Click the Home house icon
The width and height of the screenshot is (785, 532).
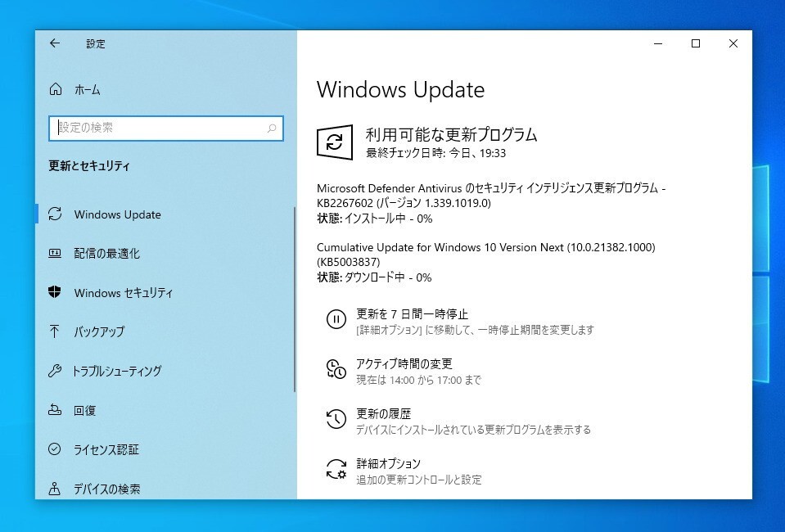tap(56, 89)
